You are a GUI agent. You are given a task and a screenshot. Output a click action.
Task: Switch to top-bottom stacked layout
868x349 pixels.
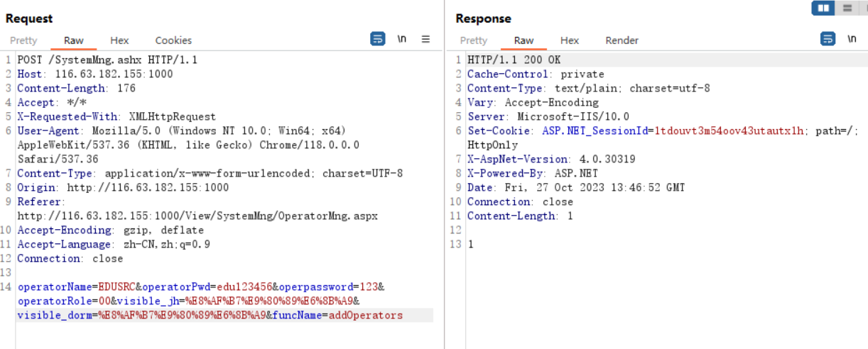point(847,9)
